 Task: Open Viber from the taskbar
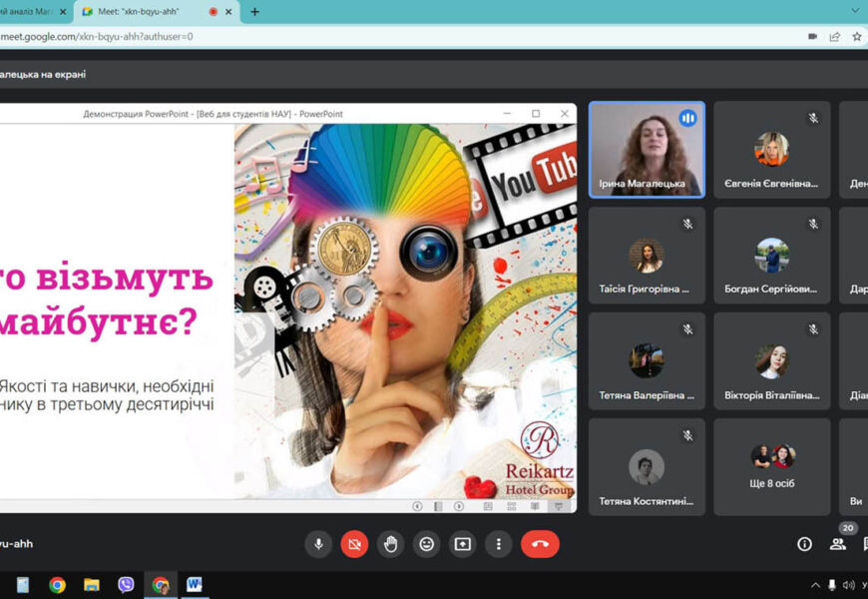pyautogui.click(x=126, y=585)
